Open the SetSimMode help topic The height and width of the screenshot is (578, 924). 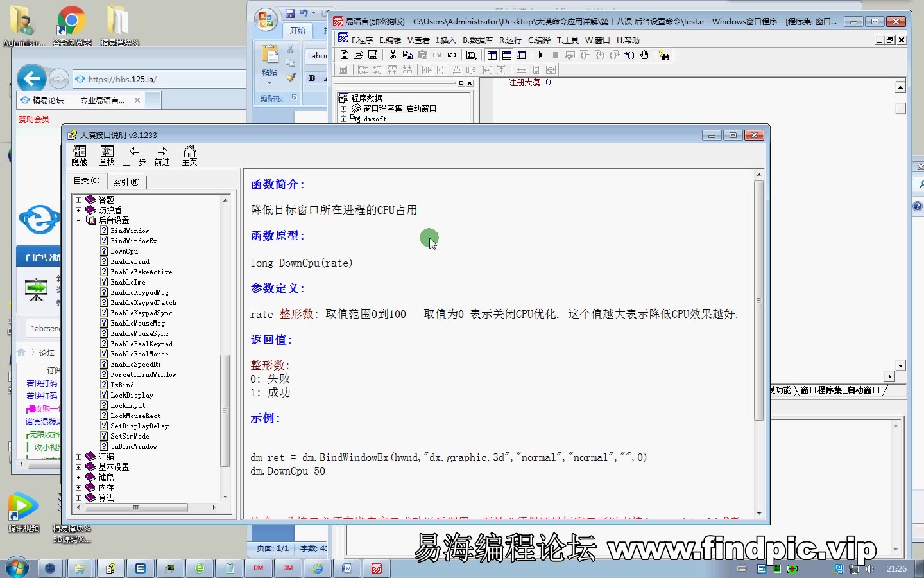point(130,436)
